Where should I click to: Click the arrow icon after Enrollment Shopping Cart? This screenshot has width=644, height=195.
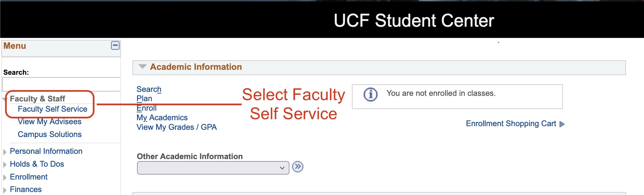tap(562, 124)
